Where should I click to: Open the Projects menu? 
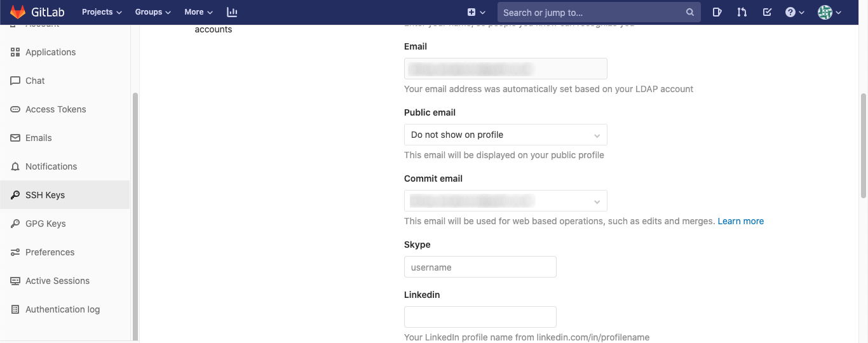[102, 12]
